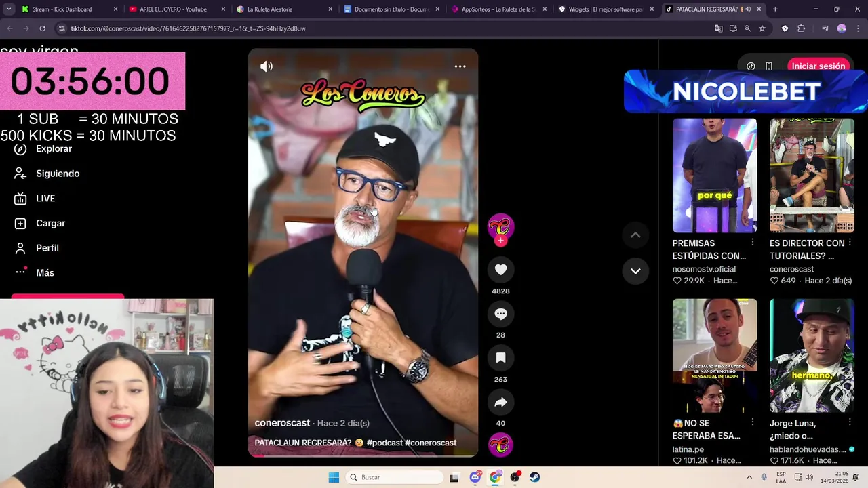Viewport: 868px width, 488px height.
Task: Open the ES DIRECTOR CON TUTORIALES thumbnail
Action: point(812,176)
